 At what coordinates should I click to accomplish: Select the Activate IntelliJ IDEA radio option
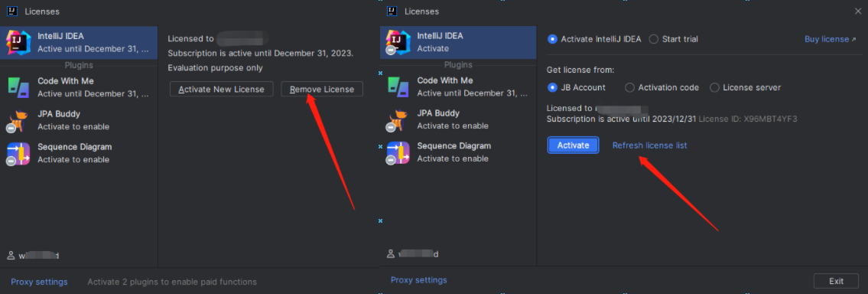pos(594,39)
